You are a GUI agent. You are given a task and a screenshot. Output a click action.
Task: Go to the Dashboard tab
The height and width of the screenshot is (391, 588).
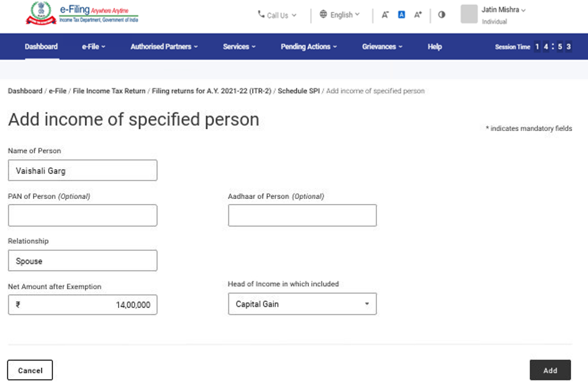point(41,47)
